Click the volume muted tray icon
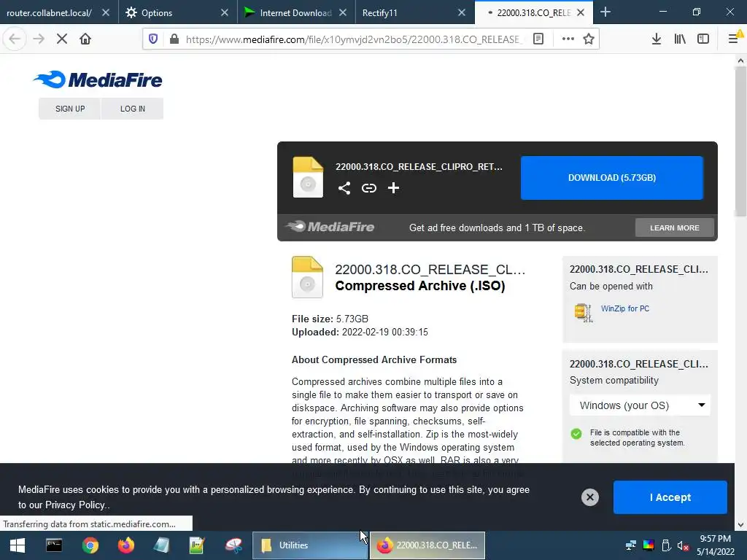Viewport: 747px width, 560px height. coord(683,545)
